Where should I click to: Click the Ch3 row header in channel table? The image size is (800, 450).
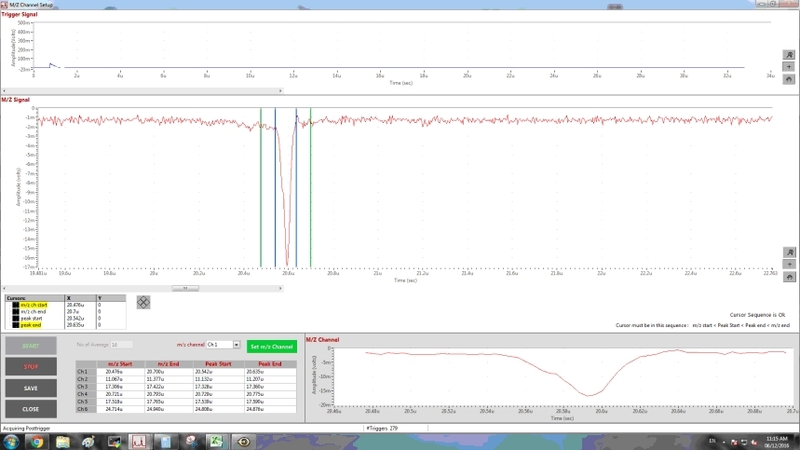[86, 387]
